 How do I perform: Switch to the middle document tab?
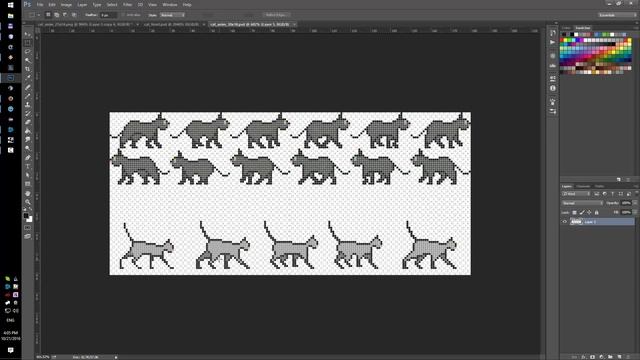click(172, 24)
